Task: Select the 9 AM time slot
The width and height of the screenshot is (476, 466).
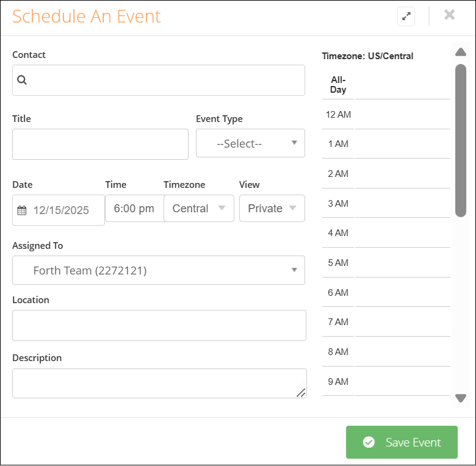Action: click(x=402, y=381)
